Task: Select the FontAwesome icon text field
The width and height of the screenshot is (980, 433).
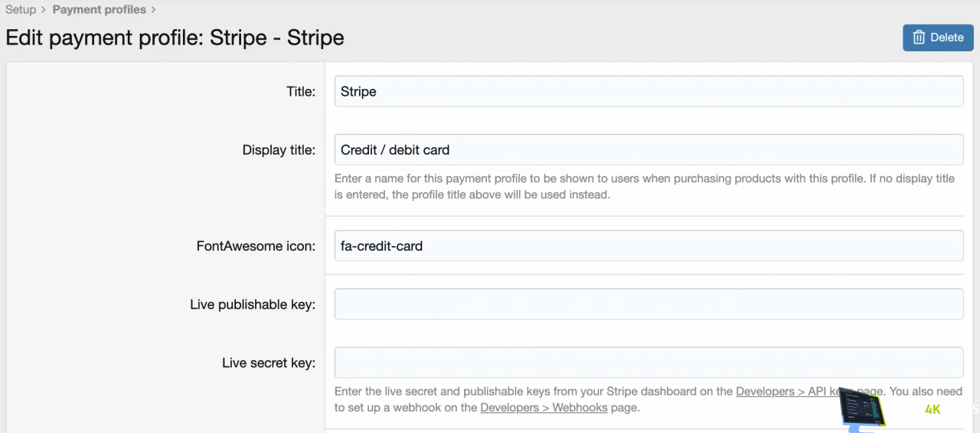Action: [x=648, y=246]
